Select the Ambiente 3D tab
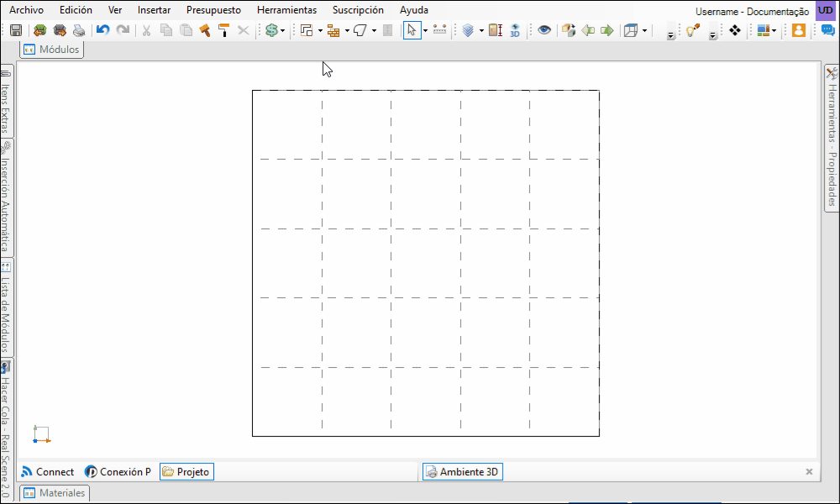840x504 pixels. click(463, 472)
